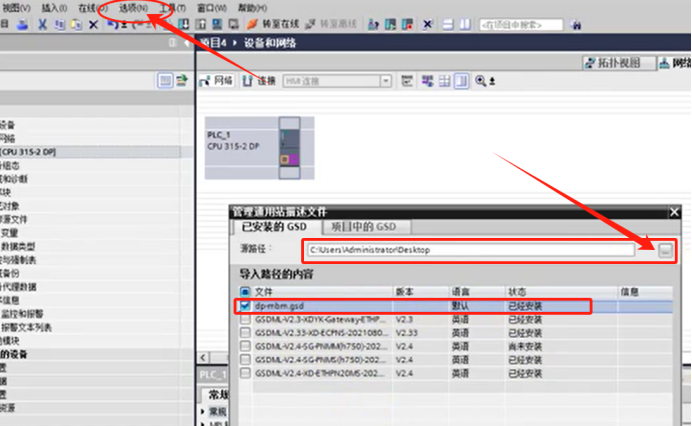Click the zoom magnifier icon in network toolbar

coord(480,81)
